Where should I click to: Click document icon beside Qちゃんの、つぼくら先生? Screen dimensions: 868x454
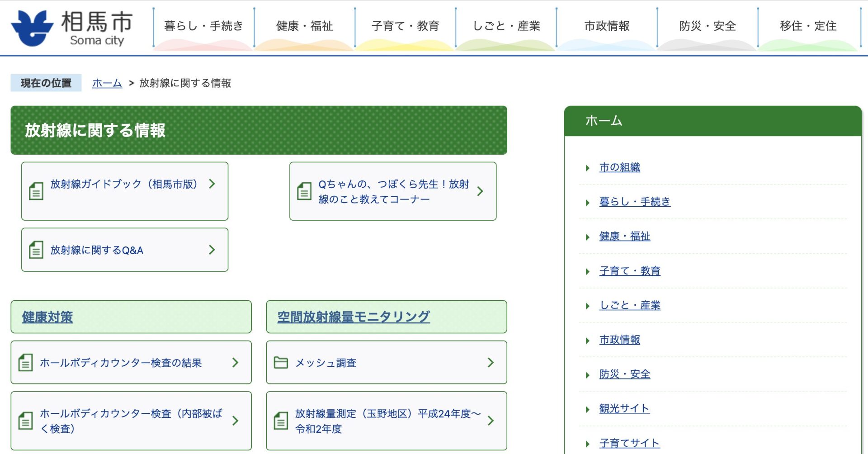point(304,191)
